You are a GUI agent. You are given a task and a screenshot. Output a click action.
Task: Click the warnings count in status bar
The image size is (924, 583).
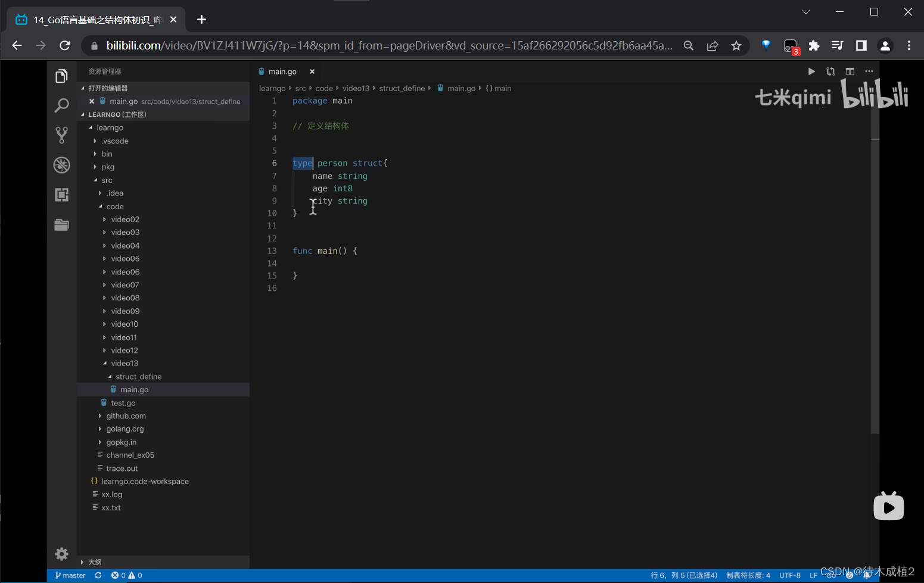click(x=135, y=575)
